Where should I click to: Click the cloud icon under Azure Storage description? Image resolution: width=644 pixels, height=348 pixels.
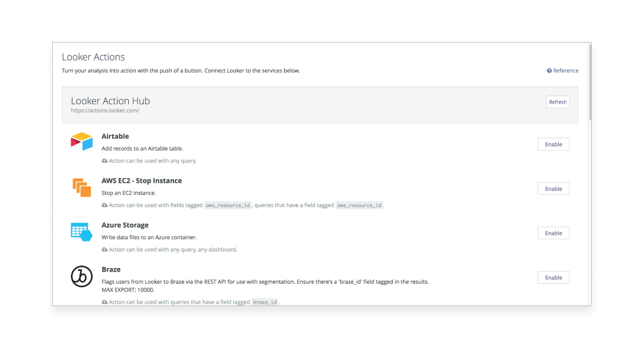(x=105, y=250)
